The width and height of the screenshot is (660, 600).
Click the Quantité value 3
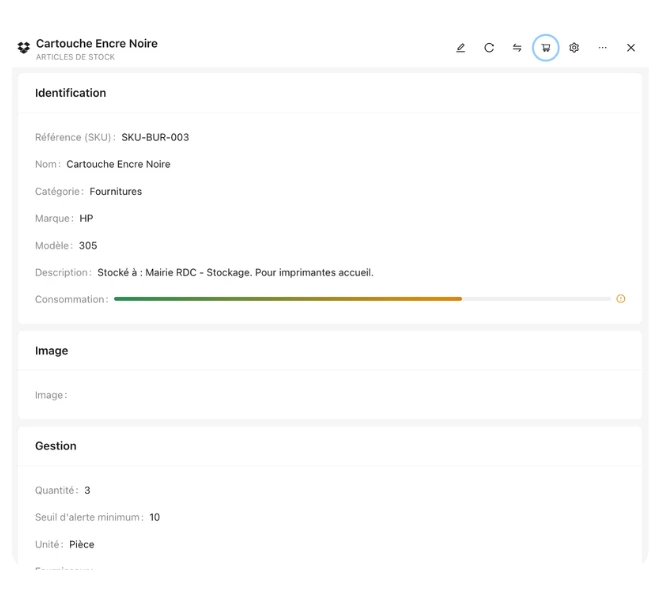click(87, 490)
